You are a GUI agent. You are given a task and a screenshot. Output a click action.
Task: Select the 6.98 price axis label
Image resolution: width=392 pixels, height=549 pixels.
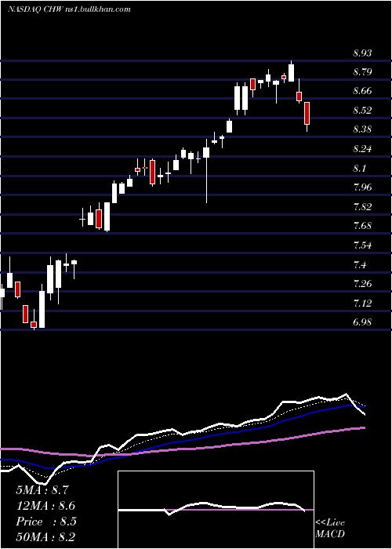362,322
